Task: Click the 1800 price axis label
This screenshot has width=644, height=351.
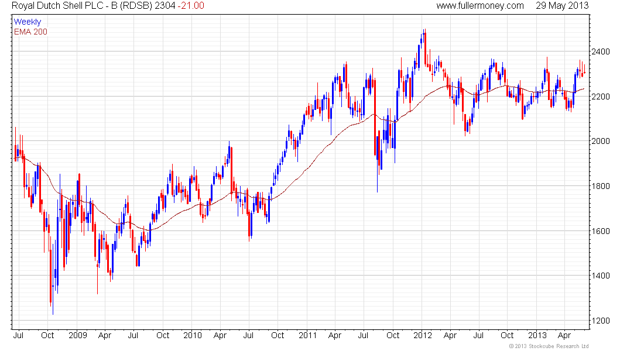Action: click(x=601, y=186)
